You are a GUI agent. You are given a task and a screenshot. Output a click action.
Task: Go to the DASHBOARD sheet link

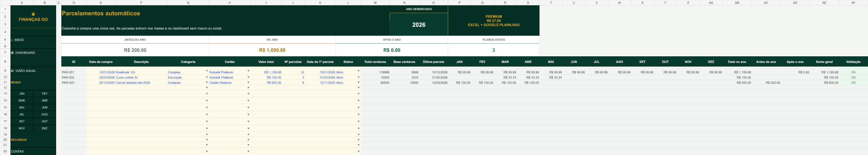click(x=25, y=53)
